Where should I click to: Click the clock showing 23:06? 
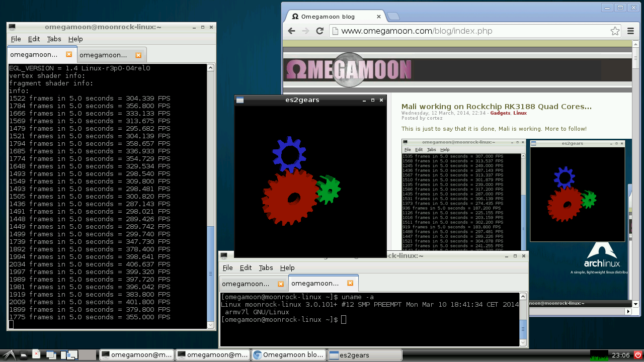click(x=621, y=355)
